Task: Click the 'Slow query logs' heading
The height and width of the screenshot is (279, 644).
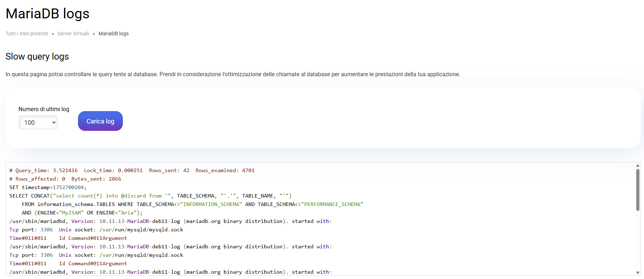Action: point(37,56)
